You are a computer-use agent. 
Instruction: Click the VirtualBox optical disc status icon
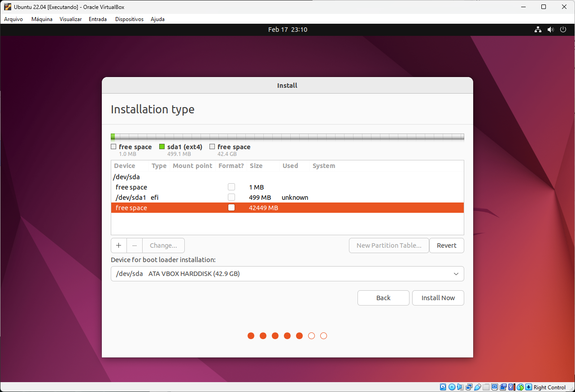(x=452, y=387)
